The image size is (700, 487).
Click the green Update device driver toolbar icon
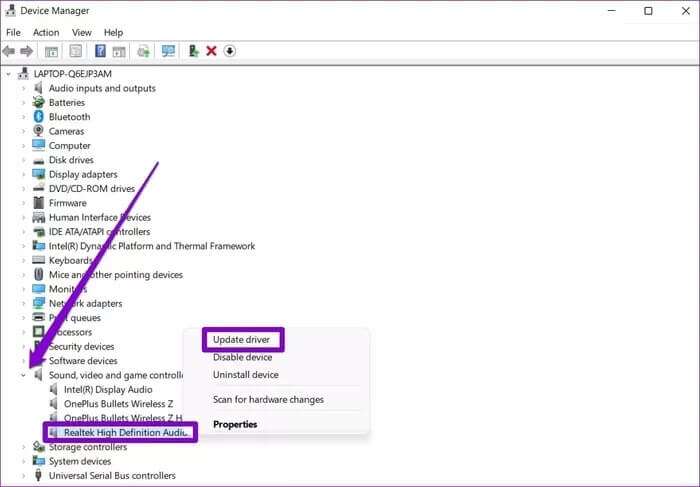(x=193, y=51)
